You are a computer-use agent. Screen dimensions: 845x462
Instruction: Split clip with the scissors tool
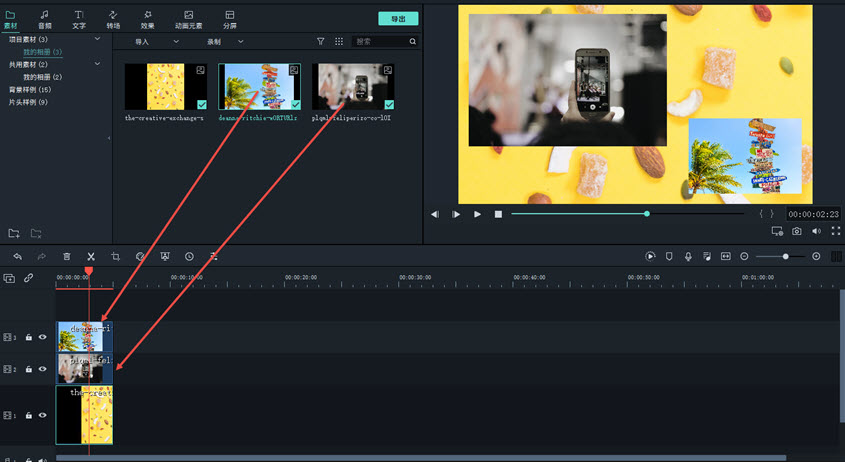(x=91, y=257)
